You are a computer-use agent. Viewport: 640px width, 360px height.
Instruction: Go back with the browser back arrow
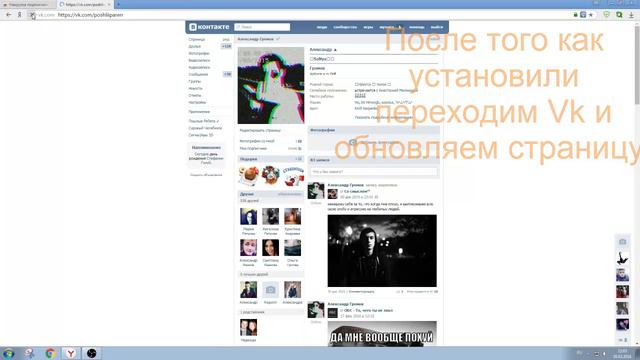[x=9, y=15]
